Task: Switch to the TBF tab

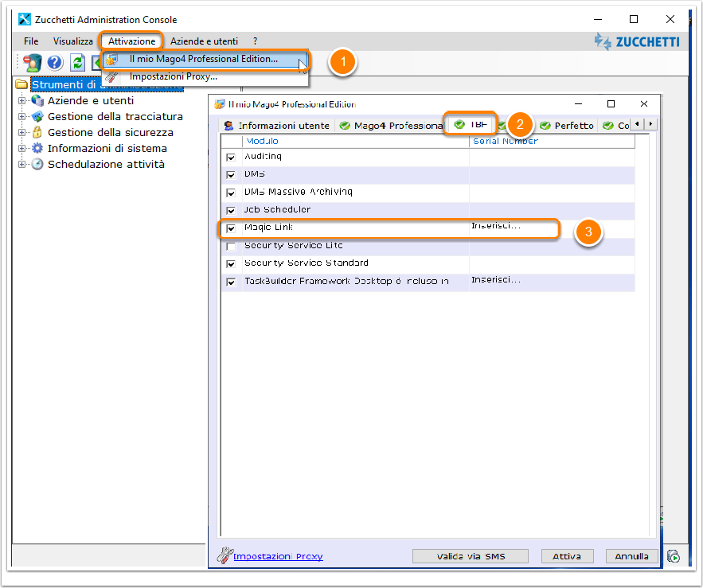Action: click(x=471, y=124)
